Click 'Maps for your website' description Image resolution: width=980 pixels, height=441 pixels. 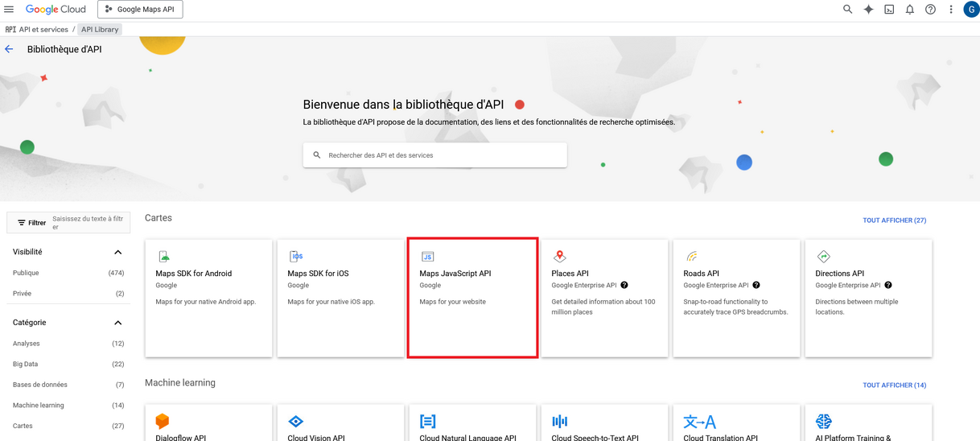pyautogui.click(x=452, y=302)
